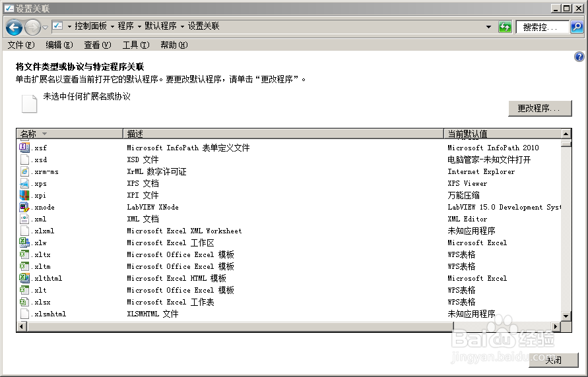The image size is (588, 377).
Task: Select the Internet Explorer default value
Action: point(481,171)
